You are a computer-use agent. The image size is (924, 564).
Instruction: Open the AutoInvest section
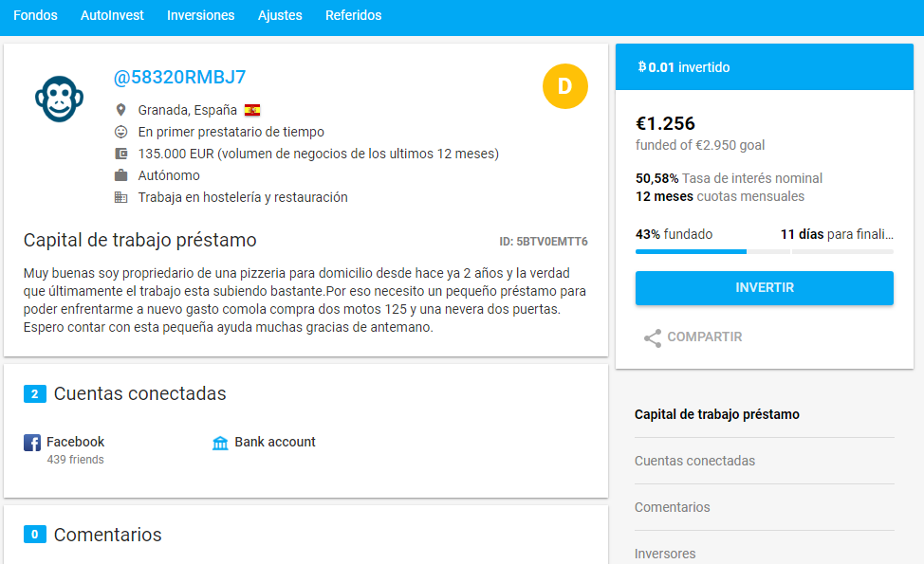112,16
